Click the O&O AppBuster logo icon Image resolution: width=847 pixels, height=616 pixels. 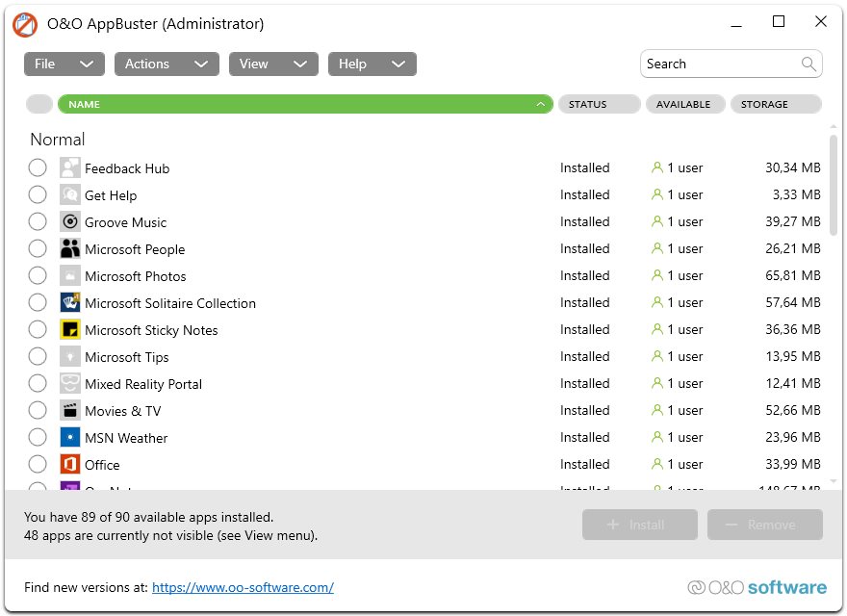[x=25, y=23]
